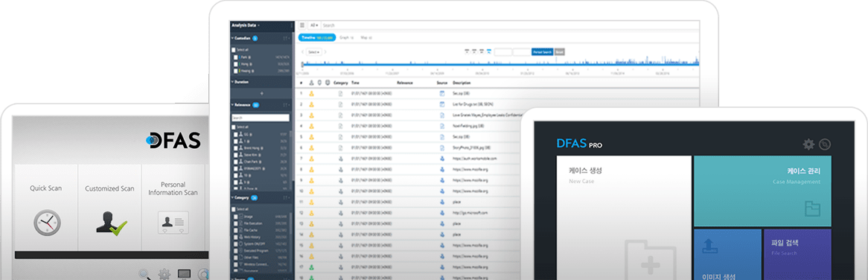
Task: Switch to the Timeline tab
Action: point(316,38)
